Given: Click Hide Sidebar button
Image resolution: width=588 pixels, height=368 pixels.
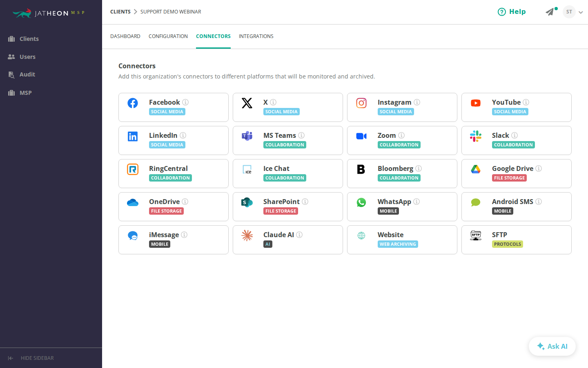Looking at the screenshot, I should 31,358.
